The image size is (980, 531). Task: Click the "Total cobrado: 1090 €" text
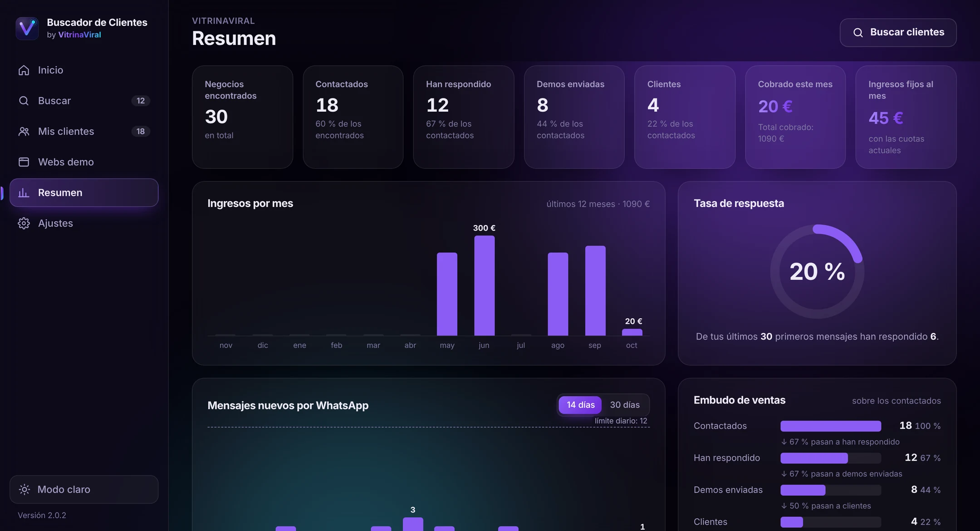[x=785, y=133]
